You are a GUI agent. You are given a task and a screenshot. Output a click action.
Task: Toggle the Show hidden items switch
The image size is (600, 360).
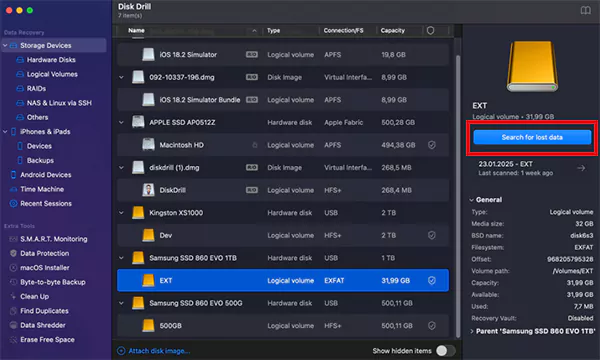pos(445,351)
